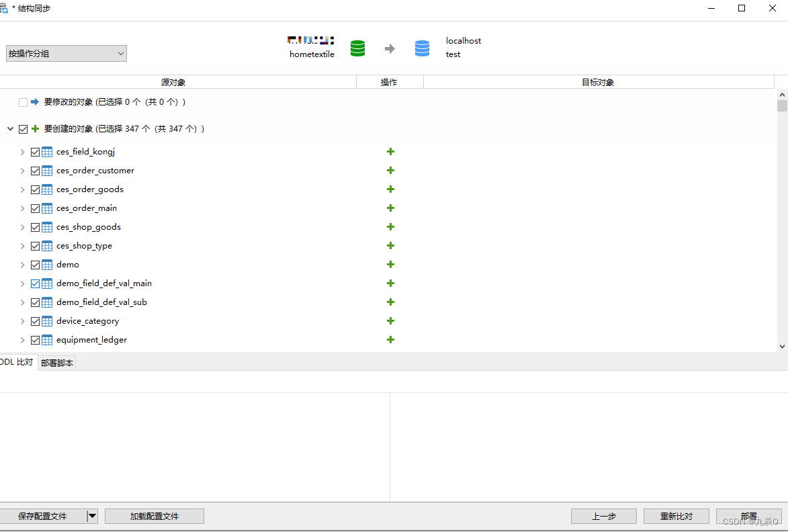Screen dimensions: 788x532
Task: Click the blue arrow icon beside 要修改的对象
Action: (34, 101)
